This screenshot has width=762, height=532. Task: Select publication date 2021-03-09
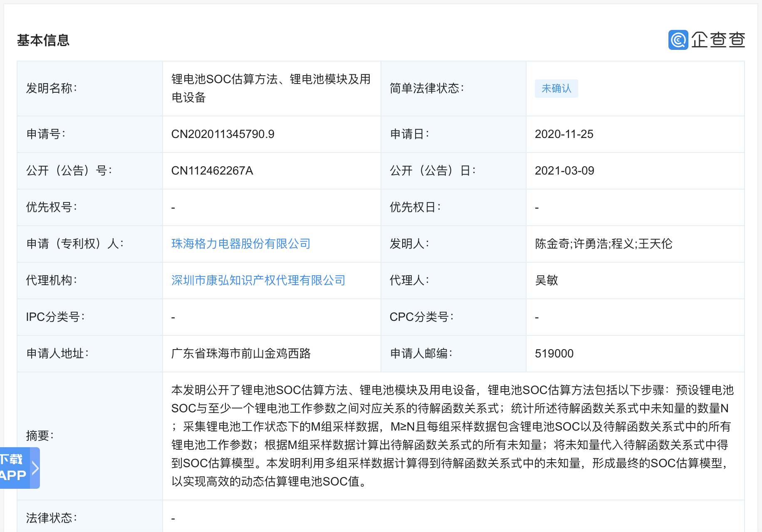564,170
